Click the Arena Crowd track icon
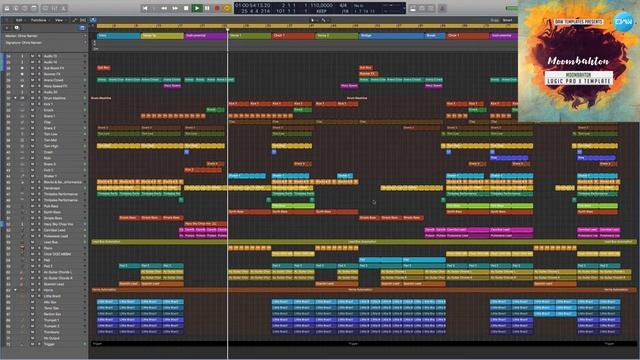This screenshot has width=640, height=360. [22, 80]
